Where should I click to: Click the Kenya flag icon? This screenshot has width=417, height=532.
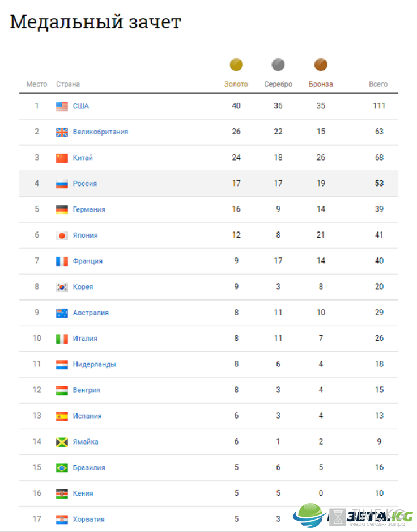(x=62, y=493)
